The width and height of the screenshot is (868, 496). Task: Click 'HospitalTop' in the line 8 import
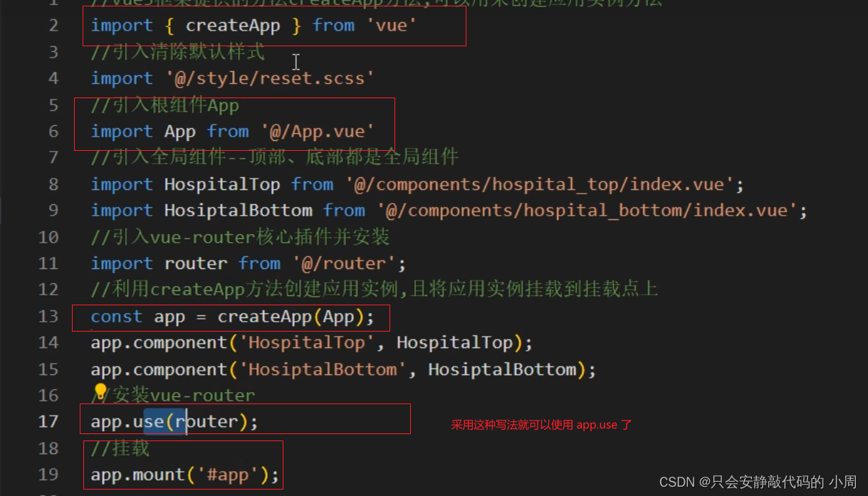tap(222, 185)
